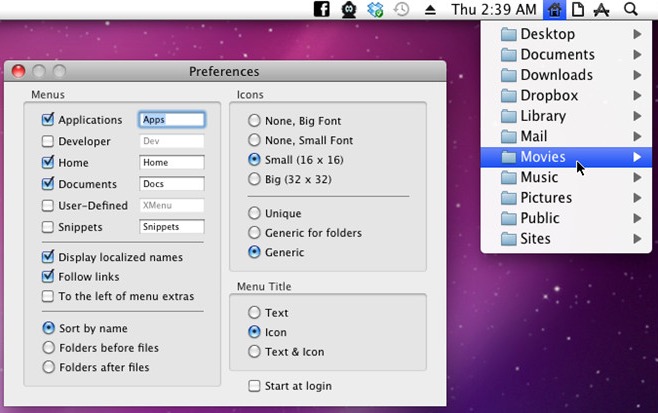This screenshot has width=658, height=413.
Task: Open the XMenu Home house icon
Action: (x=554, y=9)
